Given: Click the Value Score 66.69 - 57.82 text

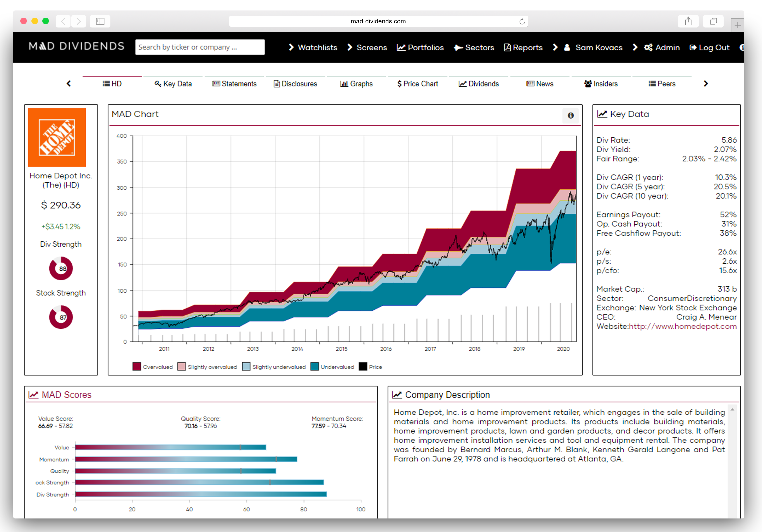Looking at the screenshot, I should click(x=55, y=422).
